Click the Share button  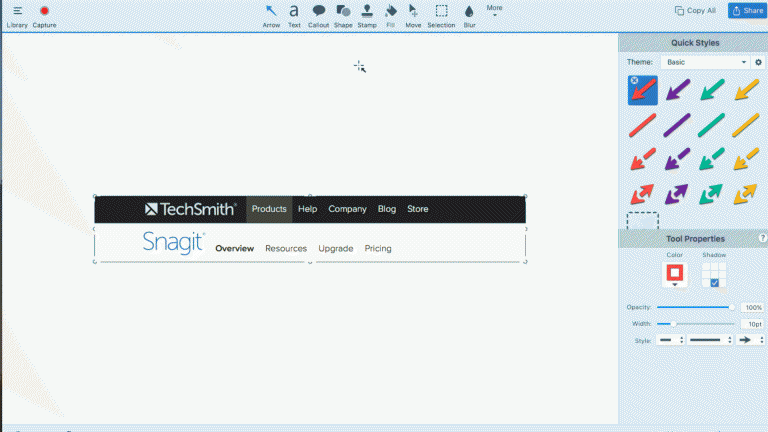pos(747,10)
